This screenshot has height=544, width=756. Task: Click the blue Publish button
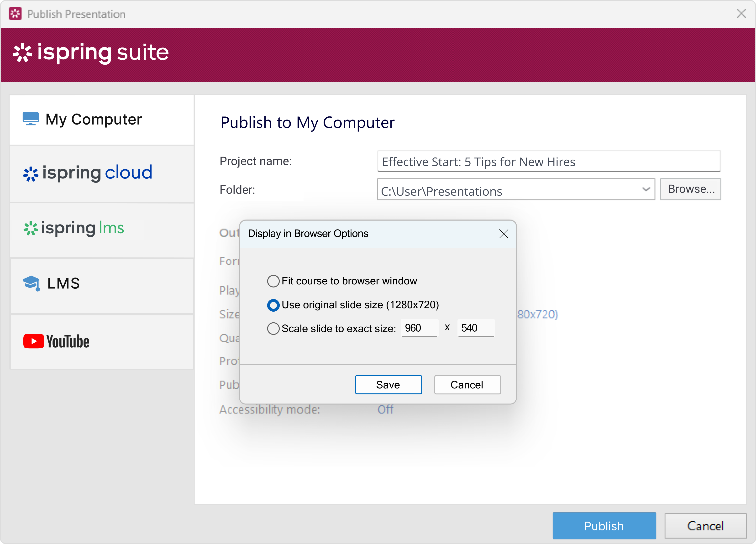[x=604, y=526]
